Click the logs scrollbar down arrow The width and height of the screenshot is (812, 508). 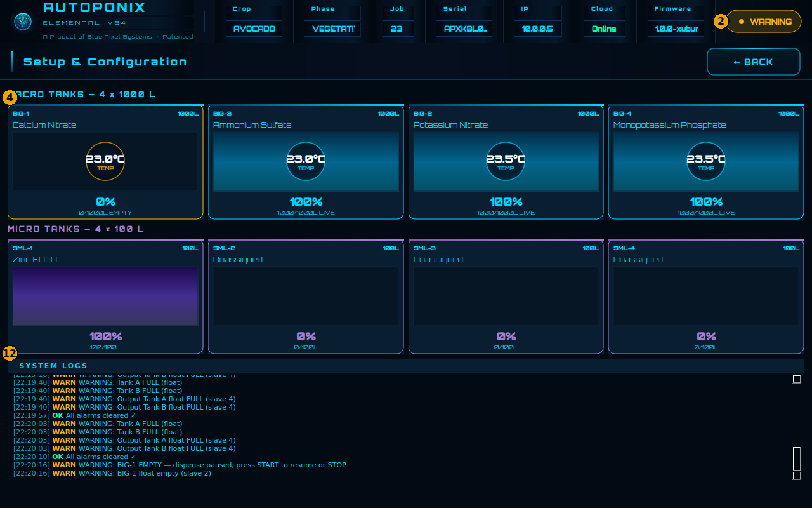click(797, 476)
